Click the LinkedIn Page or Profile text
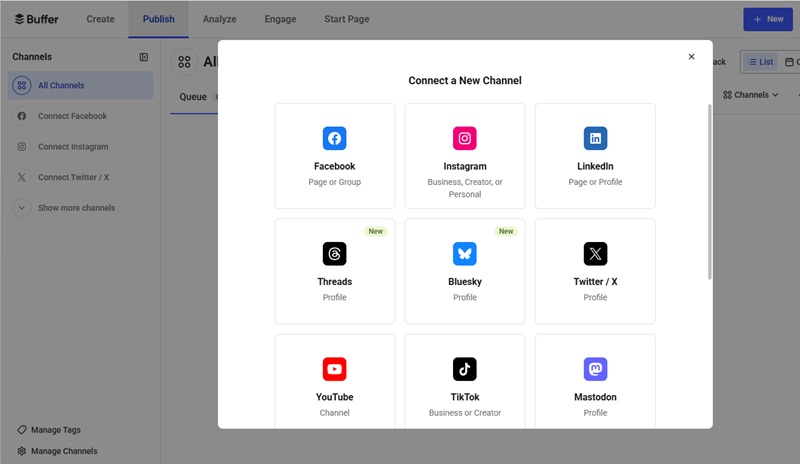 pyautogui.click(x=595, y=182)
